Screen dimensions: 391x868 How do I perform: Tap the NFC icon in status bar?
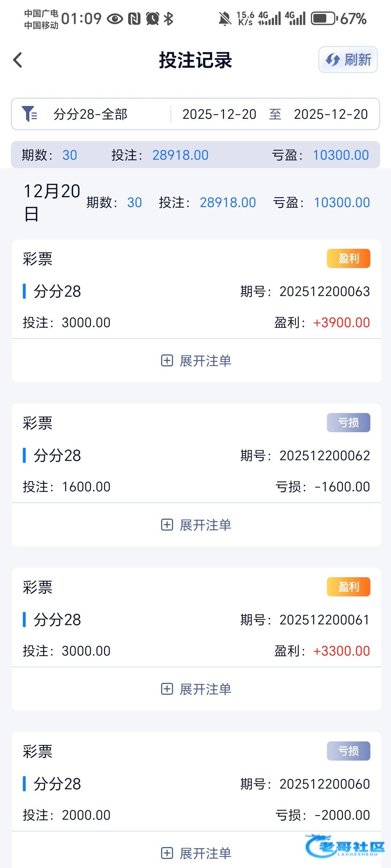pyautogui.click(x=134, y=18)
